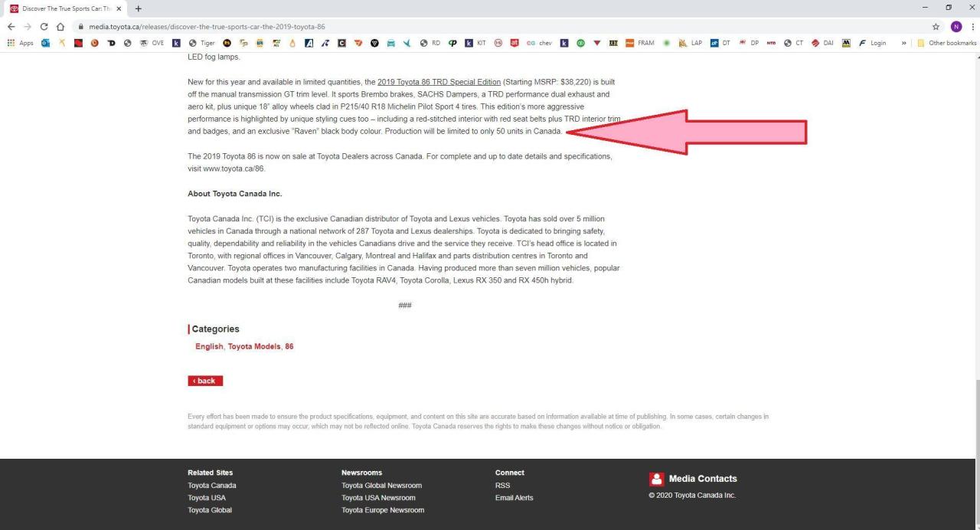Open the Other bookmarks folder
This screenshot has width=980, height=530.
click(948, 43)
